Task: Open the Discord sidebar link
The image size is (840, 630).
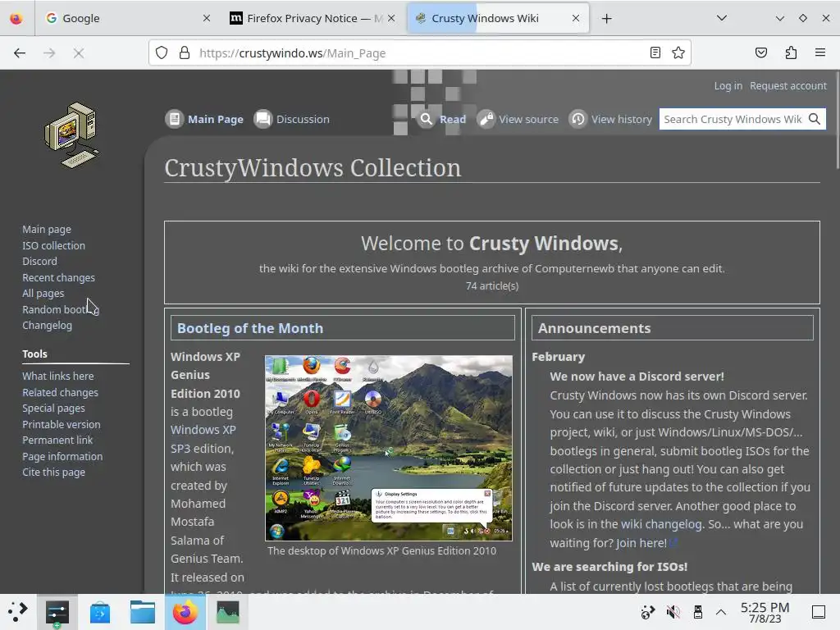Action: click(x=39, y=261)
